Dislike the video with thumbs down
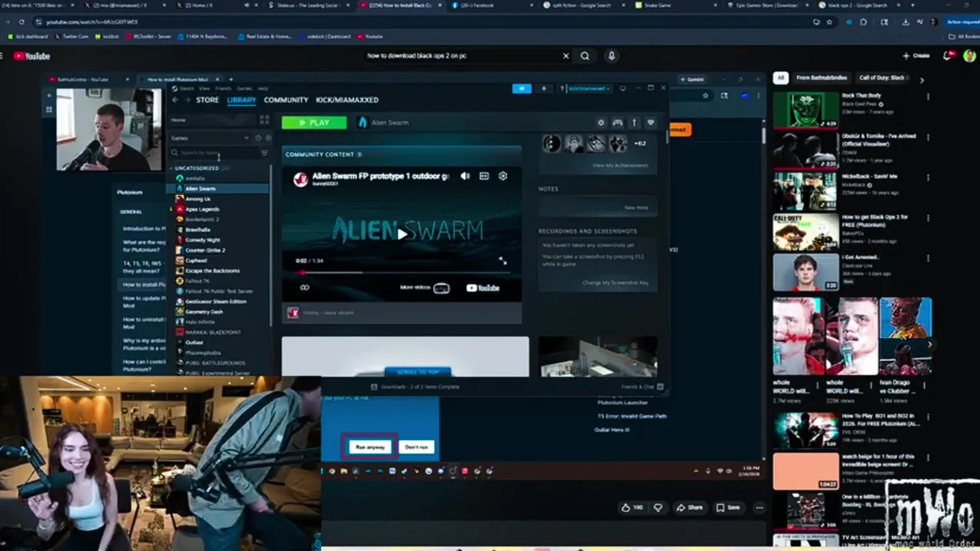 click(658, 507)
